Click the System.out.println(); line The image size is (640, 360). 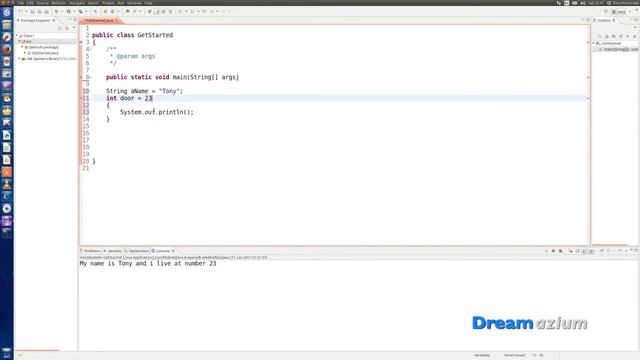pos(157,112)
